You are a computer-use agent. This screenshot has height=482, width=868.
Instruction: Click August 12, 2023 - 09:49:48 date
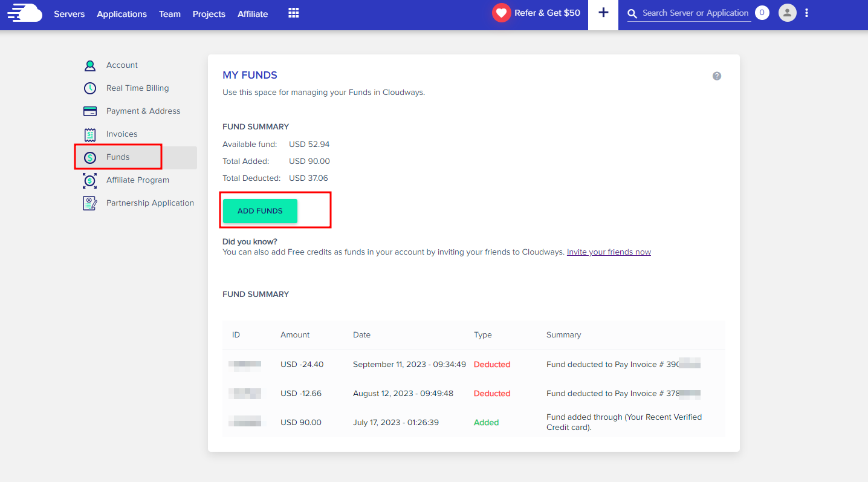point(403,394)
